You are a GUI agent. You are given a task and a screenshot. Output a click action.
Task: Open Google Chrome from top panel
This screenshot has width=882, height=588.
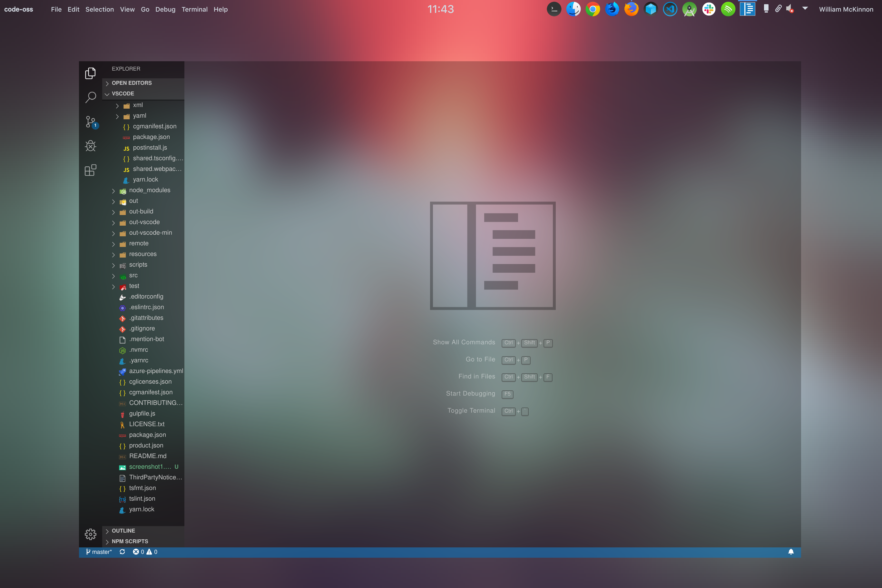(593, 9)
